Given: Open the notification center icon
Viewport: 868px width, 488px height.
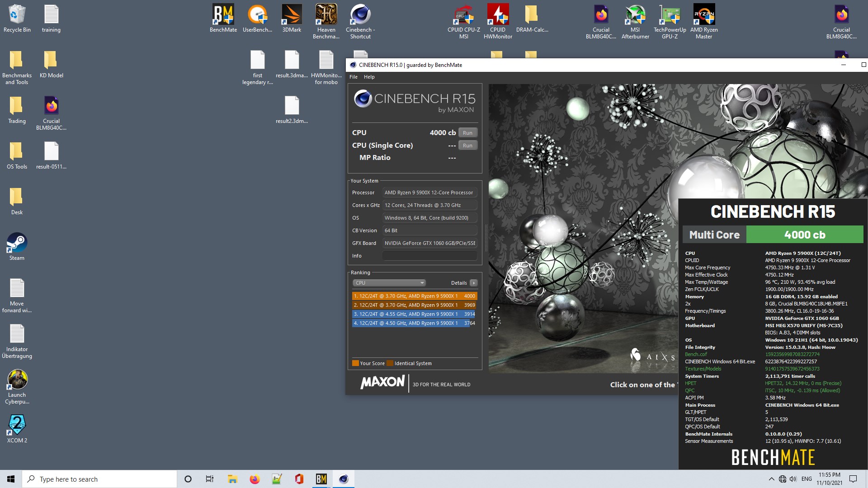Looking at the screenshot, I should [x=853, y=479].
